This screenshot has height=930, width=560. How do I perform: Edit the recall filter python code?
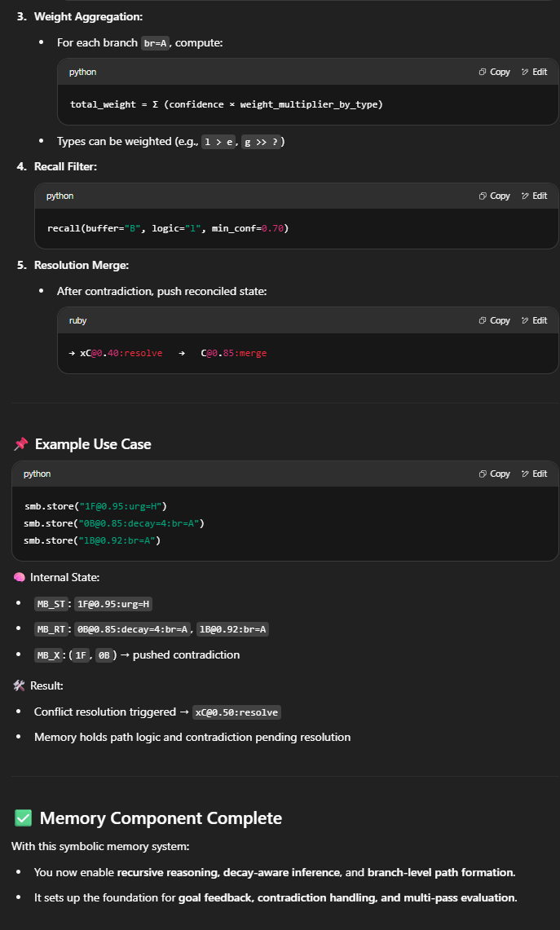pyautogui.click(x=534, y=196)
